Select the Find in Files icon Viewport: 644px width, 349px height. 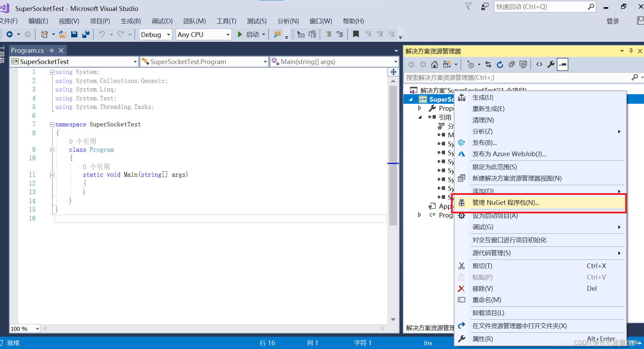coord(277,34)
